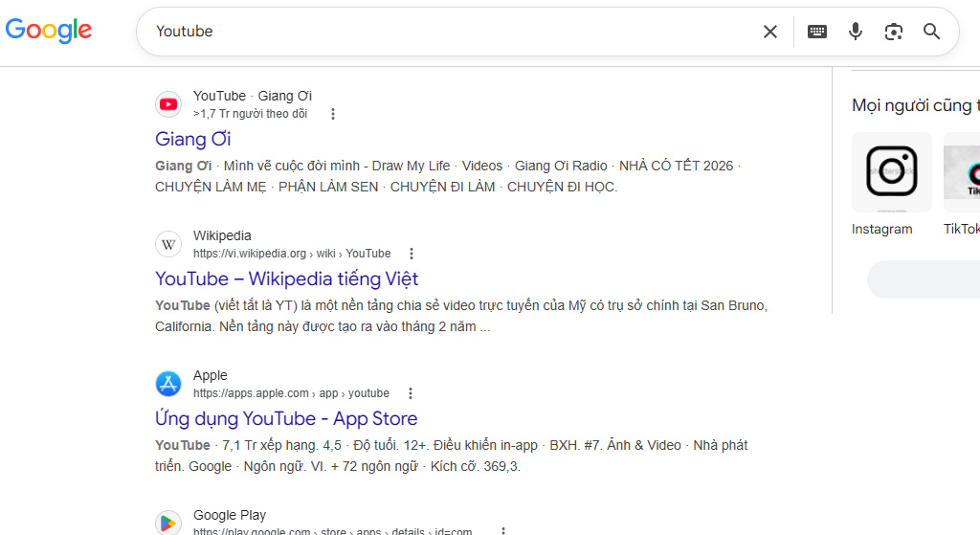Clear the search box with the X icon
Viewport: 980px width, 535px height.
770,32
